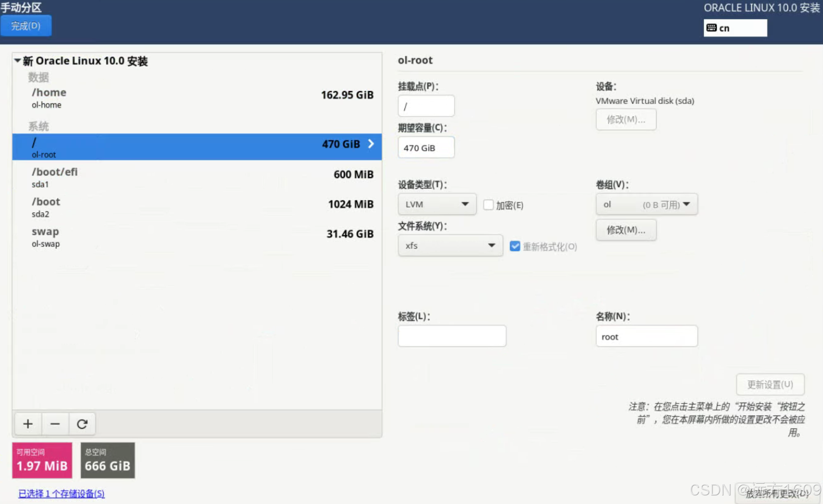Image resolution: width=823 pixels, height=504 pixels.
Task: Collapse the new Oracle Linux 10.0 installation tree
Action: [x=18, y=61]
